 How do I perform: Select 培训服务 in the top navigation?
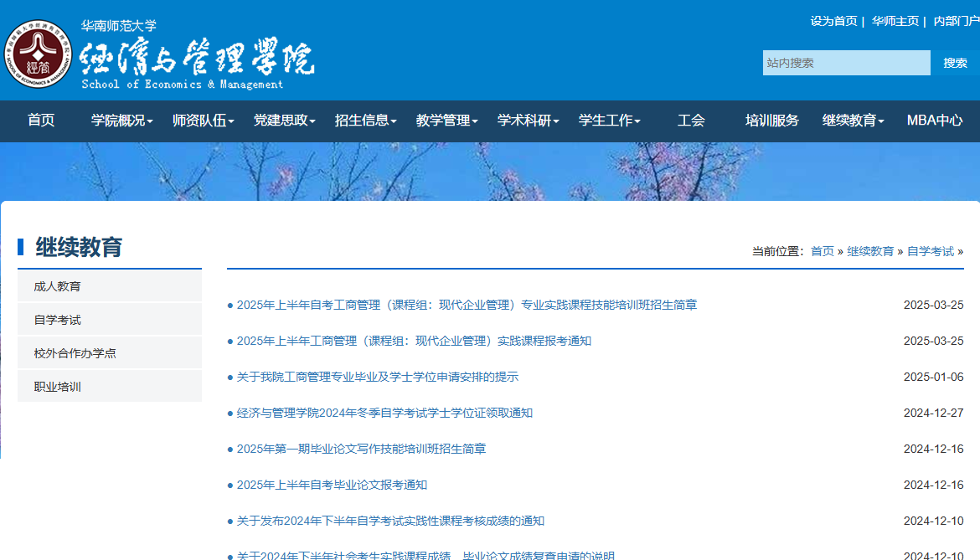[770, 121]
